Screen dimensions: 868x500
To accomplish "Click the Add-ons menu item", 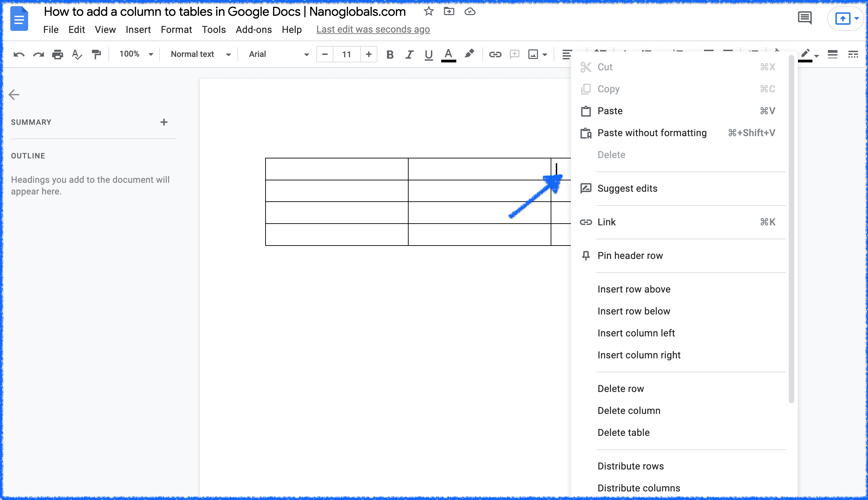I will click(x=253, y=29).
